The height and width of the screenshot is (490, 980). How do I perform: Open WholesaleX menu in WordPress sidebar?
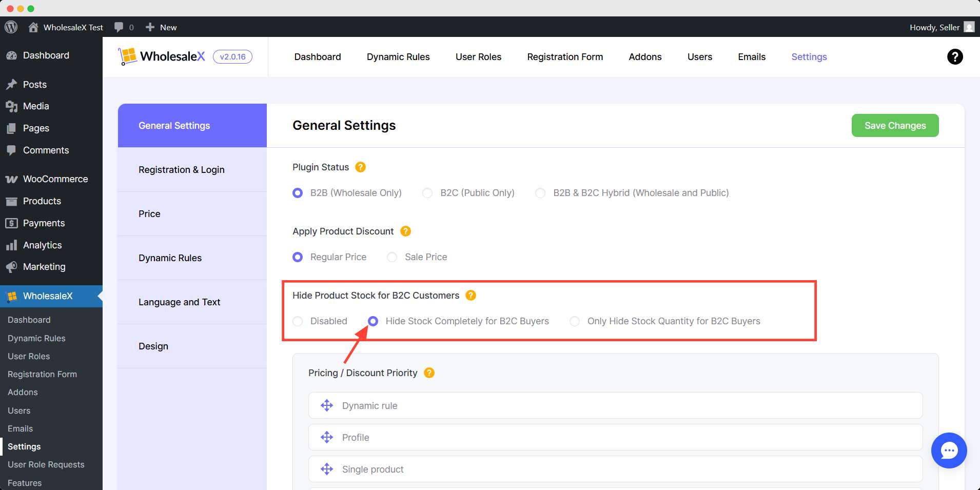coord(51,296)
